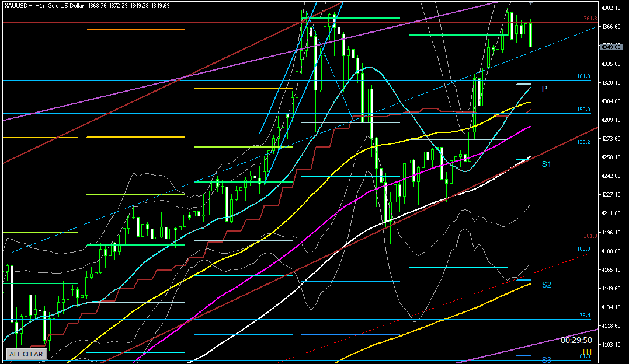Select the 100.0 Fibonacci level label
This screenshot has width=629, height=364.
[583, 249]
